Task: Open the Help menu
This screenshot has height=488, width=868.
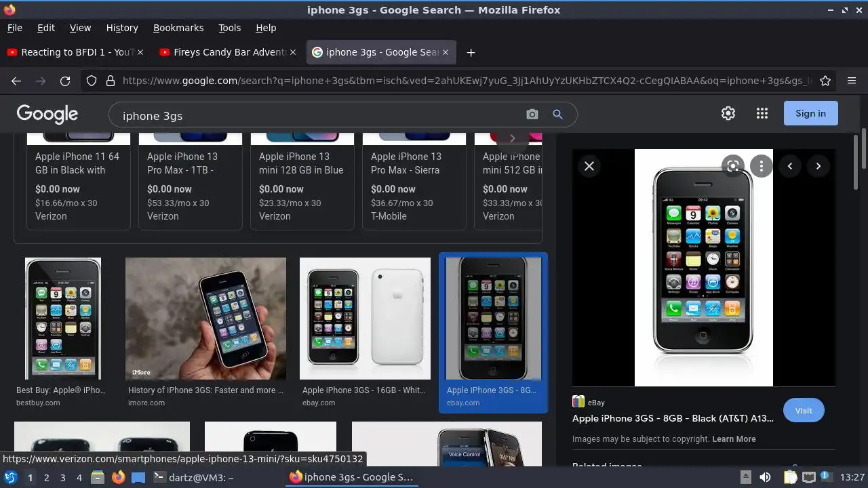Action: 266,28
